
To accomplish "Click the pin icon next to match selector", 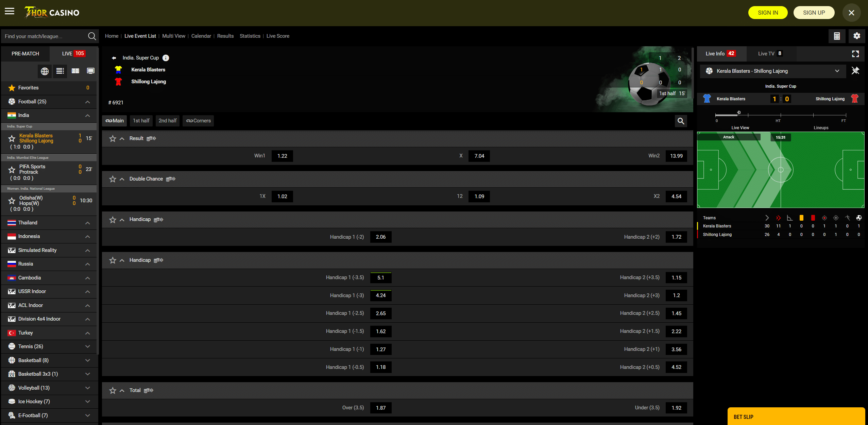I will tap(855, 71).
